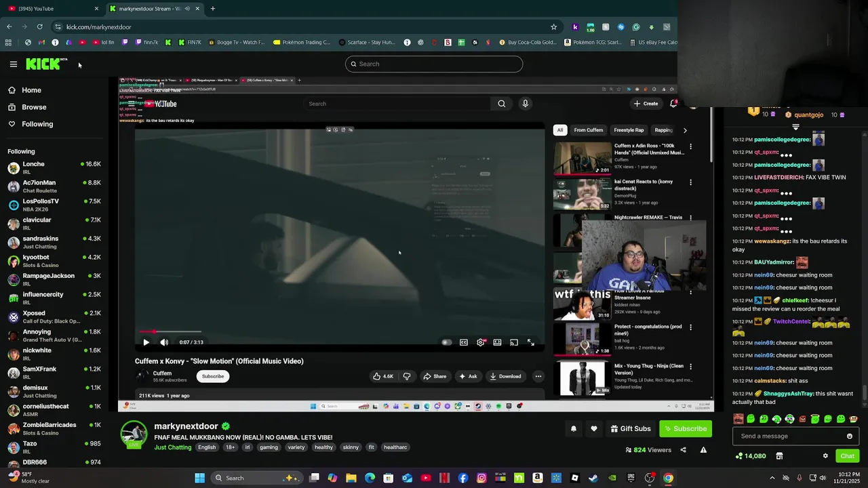The image size is (868, 488).
Task: Open the channel points shop icon
Action: point(779,456)
